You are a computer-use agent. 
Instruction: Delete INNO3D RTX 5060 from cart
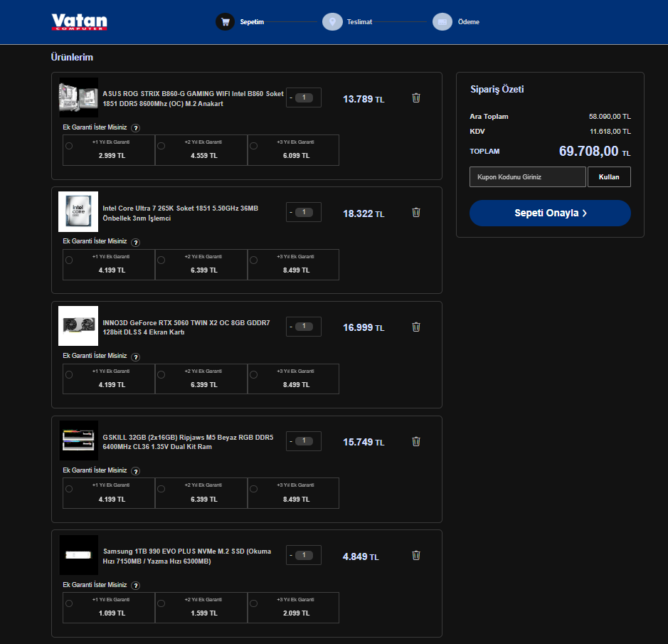coord(416,327)
